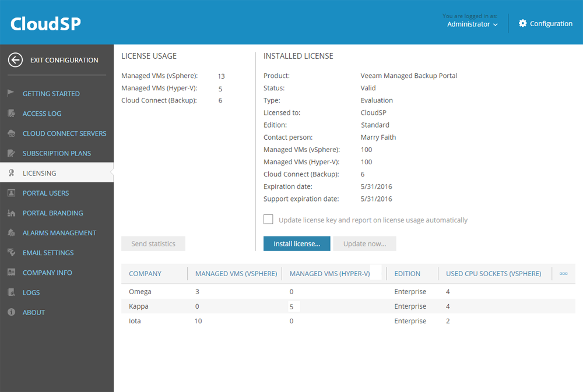This screenshot has width=583, height=392.
Task: Open the About section
Action: [33, 312]
